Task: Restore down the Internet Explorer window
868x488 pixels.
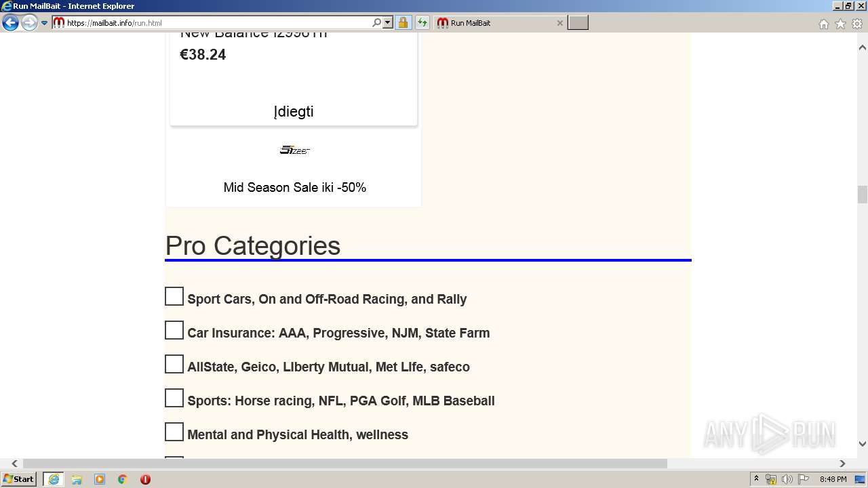Action: [848, 6]
